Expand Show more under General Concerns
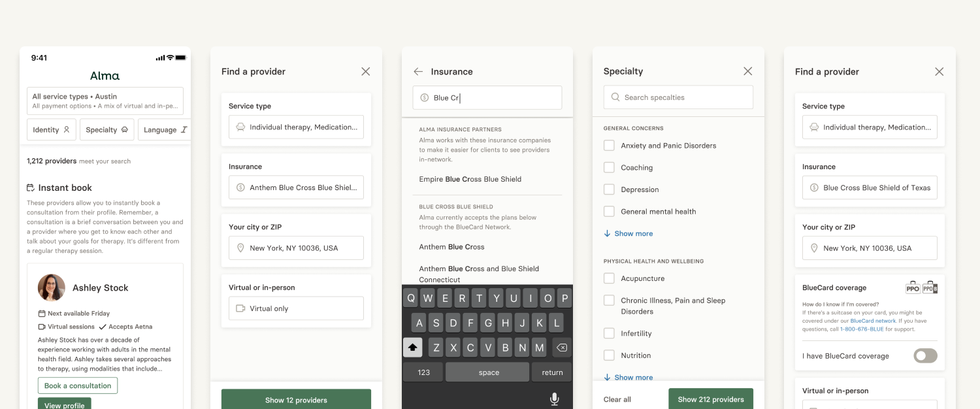Viewport: 980px width, 409px height. tap(629, 233)
